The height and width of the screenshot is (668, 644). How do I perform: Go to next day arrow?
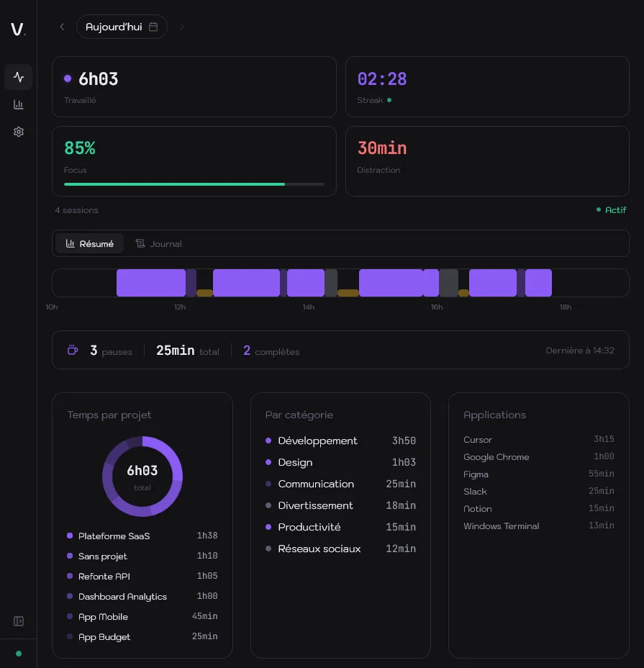click(181, 27)
